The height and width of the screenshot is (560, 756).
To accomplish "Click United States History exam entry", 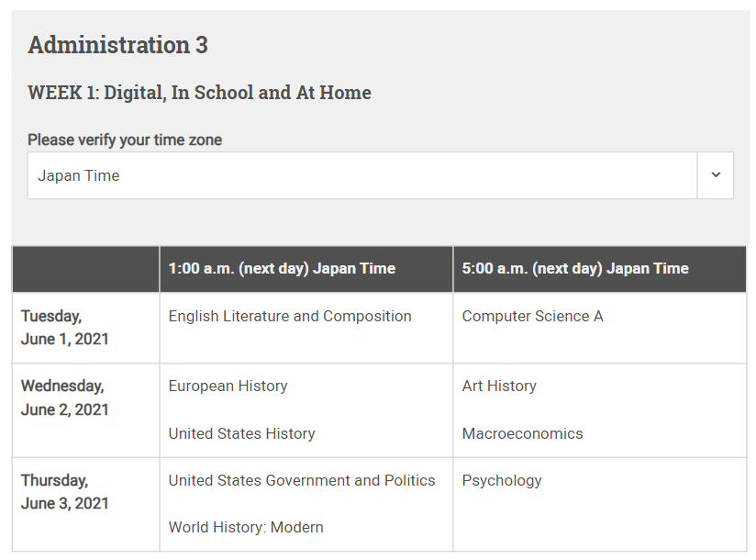I will [x=241, y=433].
